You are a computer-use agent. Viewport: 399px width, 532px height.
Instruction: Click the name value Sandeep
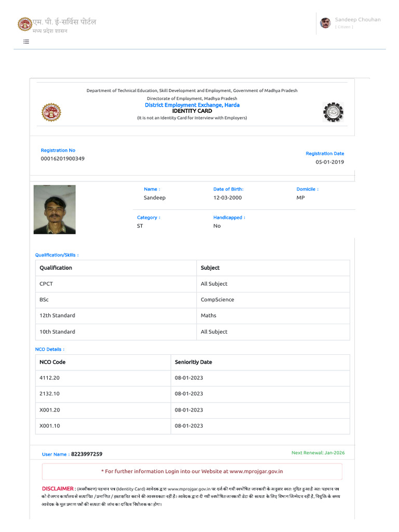(155, 198)
